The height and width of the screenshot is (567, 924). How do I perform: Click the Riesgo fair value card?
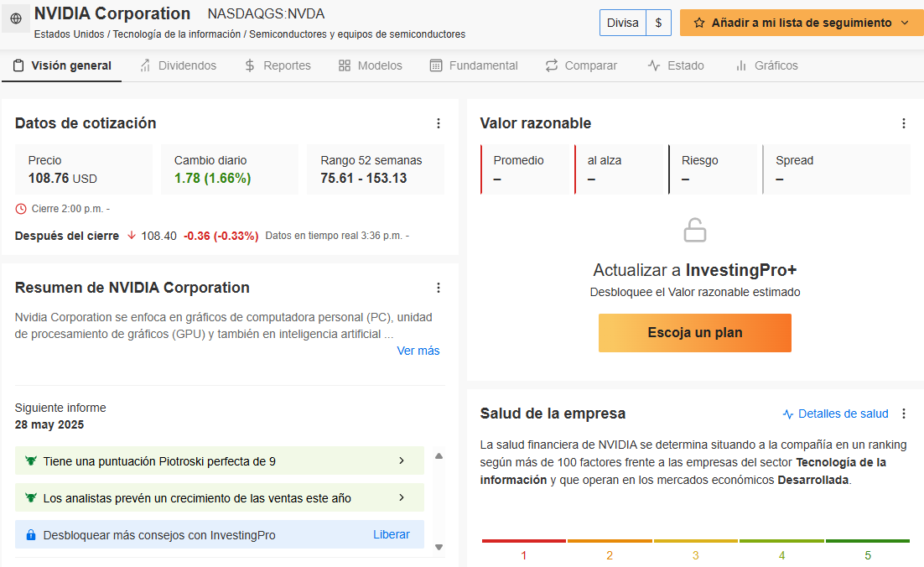(713, 169)
